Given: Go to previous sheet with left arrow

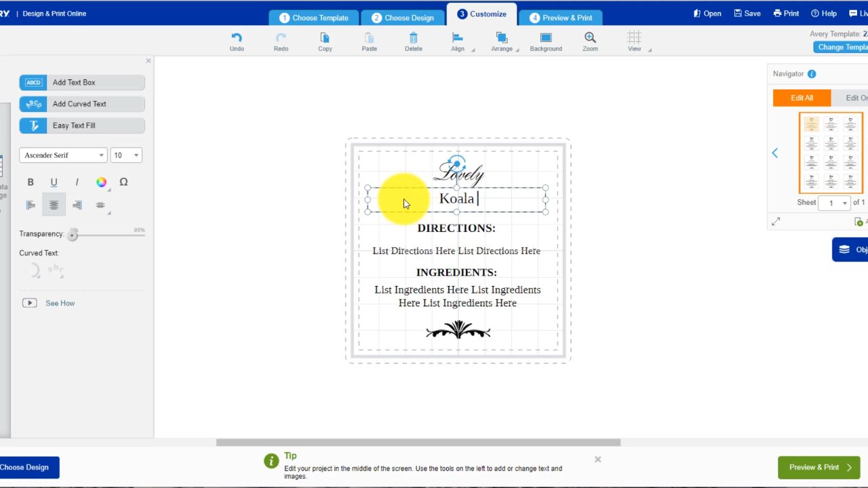Looking at the screenshot, I should click(x=775, y=153).
